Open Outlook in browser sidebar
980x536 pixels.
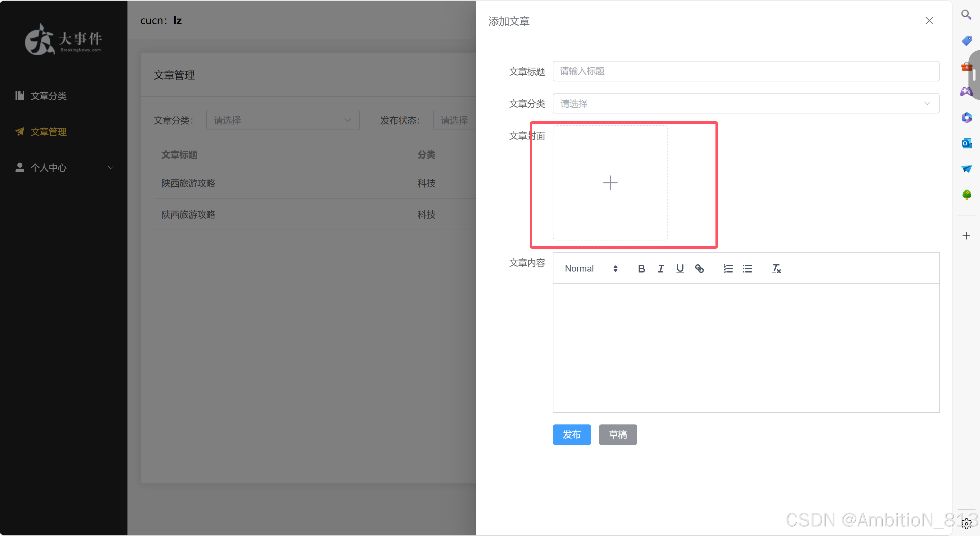(966, 144)
